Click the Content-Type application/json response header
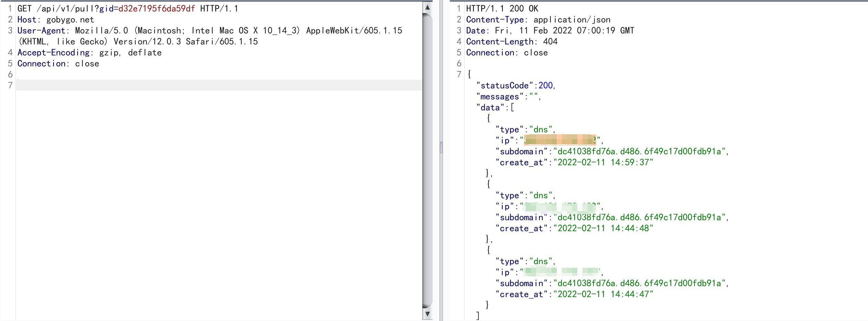868x321 pixels. pyautogui.click(x=538, y=20)
